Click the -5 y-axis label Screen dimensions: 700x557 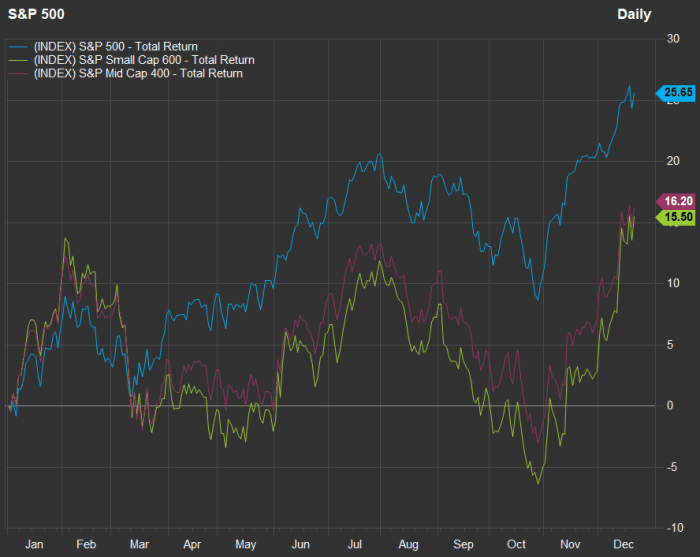(672, 467)
